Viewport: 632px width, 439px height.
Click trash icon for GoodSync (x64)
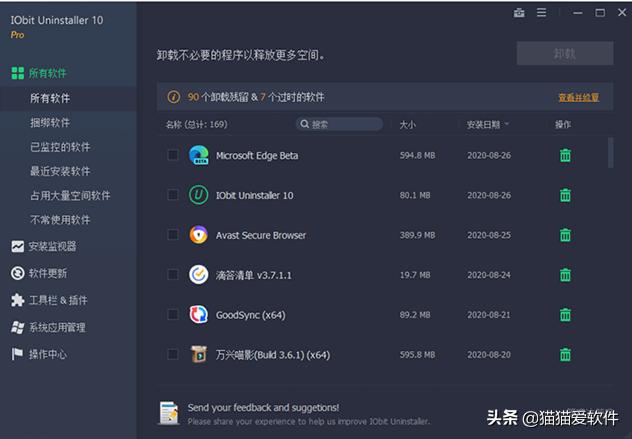pos(565,315)
